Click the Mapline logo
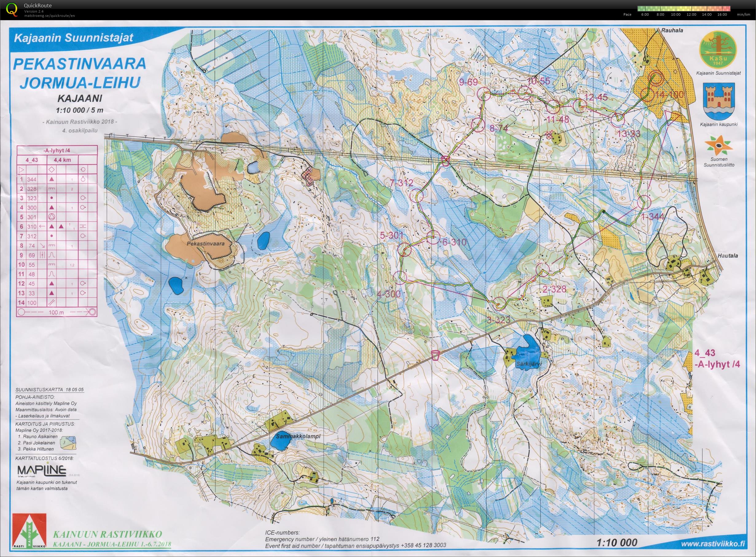Screen dimensions: 756x557 [x=41, y=470]
